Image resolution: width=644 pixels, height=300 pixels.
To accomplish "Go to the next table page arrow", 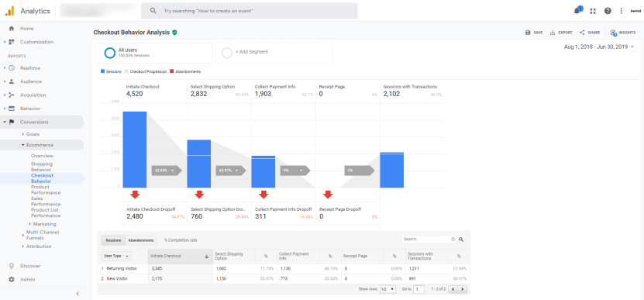I will [x=463, y=289].
